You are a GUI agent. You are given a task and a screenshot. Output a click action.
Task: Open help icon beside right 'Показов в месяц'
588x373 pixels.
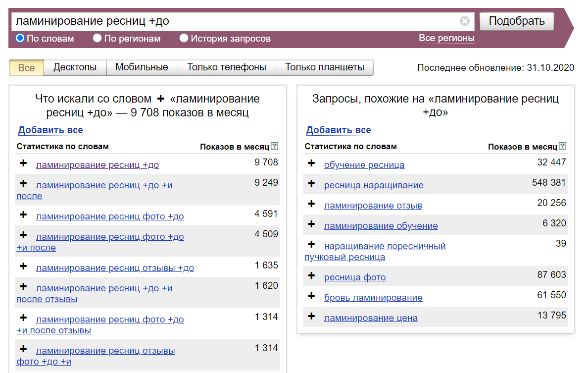(563, 146)
